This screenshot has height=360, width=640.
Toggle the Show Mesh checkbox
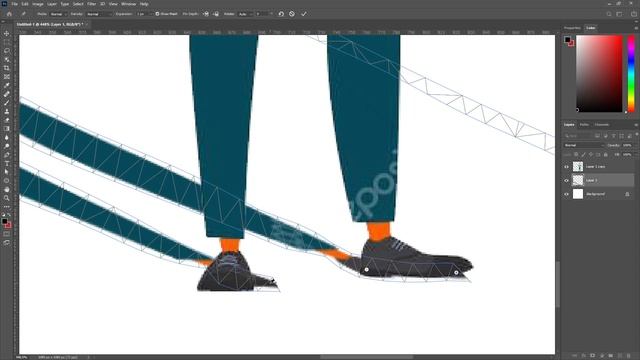tap(157, 14)
